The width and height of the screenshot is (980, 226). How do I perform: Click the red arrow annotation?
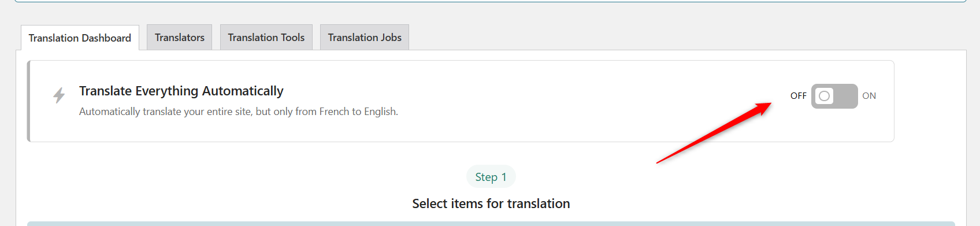coord(714,133)
